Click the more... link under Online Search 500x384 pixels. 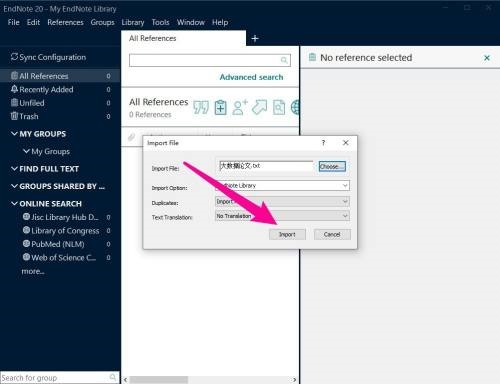(x=33, y=271)
